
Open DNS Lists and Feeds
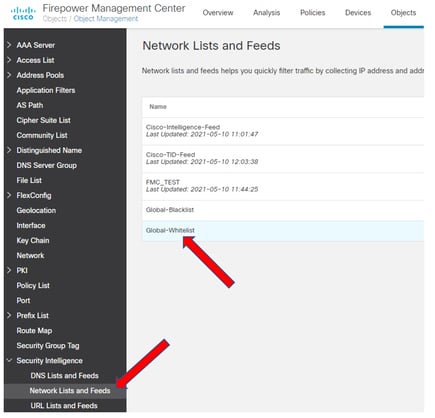[64, 376]
